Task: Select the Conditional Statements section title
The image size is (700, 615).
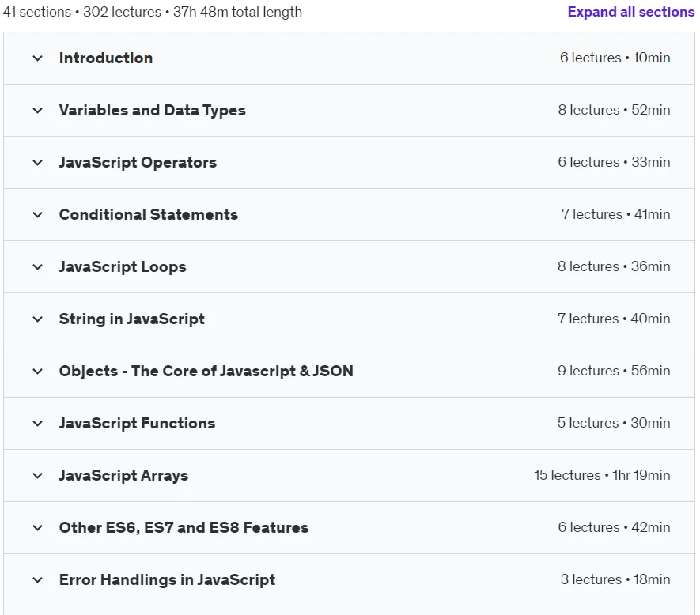Action: pyautogui.click(x=148, y=215)
